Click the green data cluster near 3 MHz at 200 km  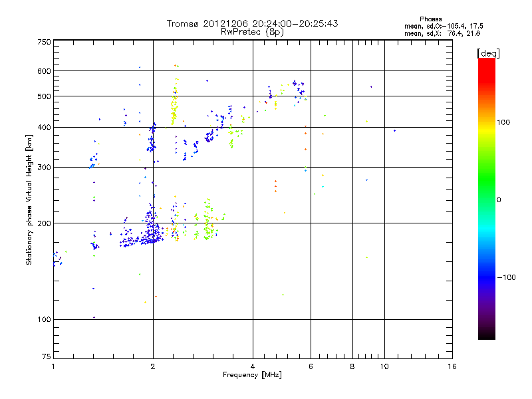pos(209,220)
